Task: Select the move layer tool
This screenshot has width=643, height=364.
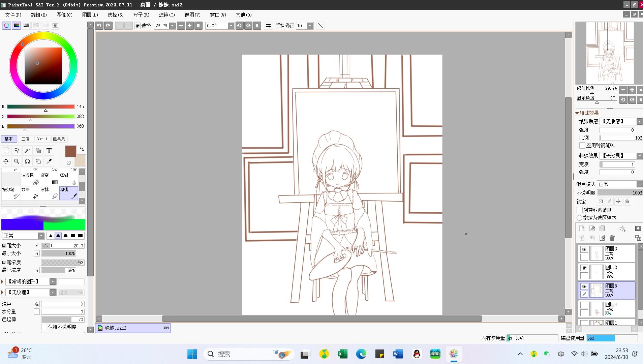Action: pos(6,161)
